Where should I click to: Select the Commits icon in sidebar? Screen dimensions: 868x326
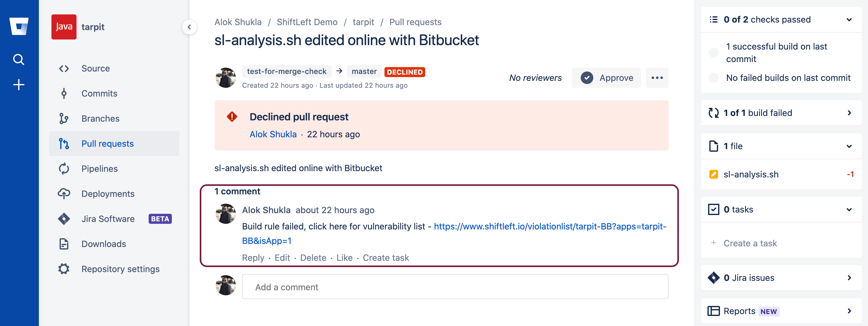64,93
